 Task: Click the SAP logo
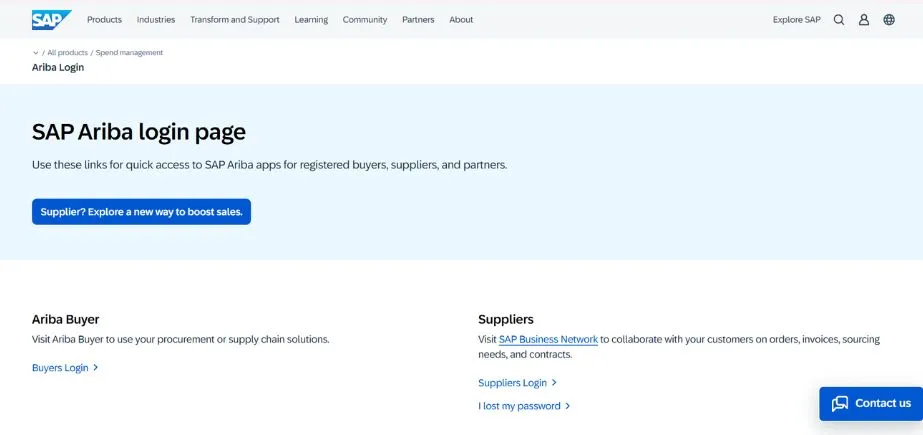[x=51, y=19]
